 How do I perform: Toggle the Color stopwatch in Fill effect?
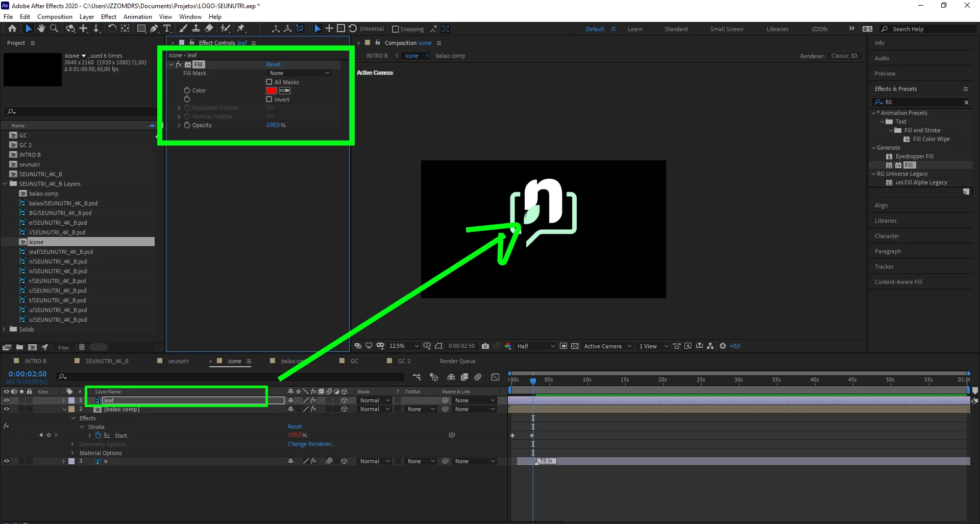coord(187,90)
